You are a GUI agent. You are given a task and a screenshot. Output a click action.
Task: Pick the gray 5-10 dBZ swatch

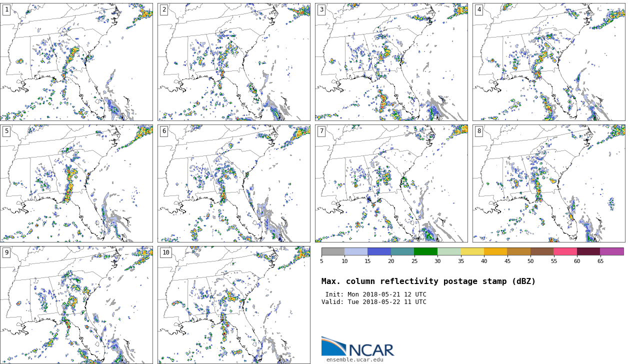pyautogui.click(x=333, y=251)
